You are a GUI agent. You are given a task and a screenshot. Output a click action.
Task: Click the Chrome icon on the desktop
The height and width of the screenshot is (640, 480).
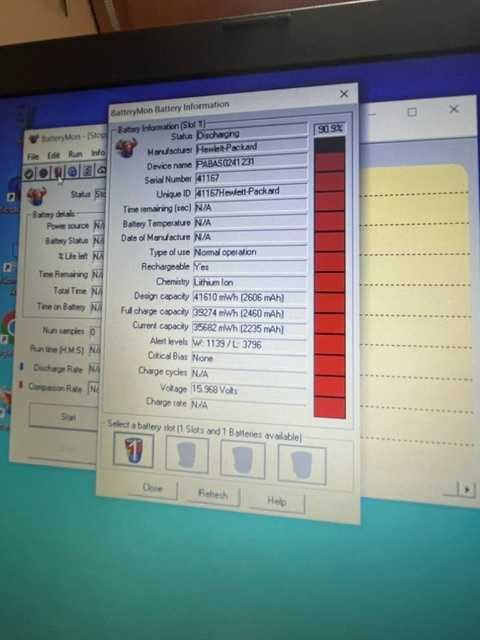pyautogui.click(x=8, y=327)
